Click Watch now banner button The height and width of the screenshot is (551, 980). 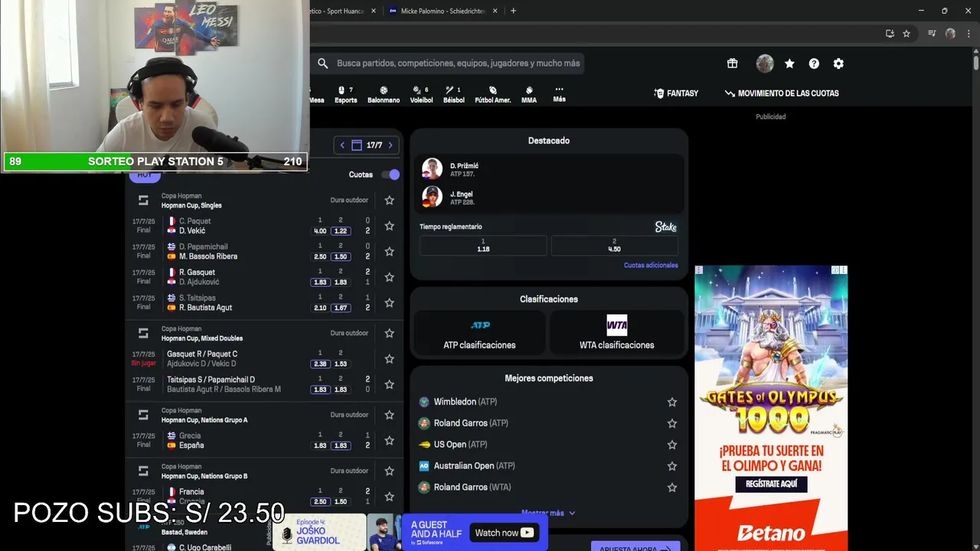pyautogui.click(x=504, y=533)
